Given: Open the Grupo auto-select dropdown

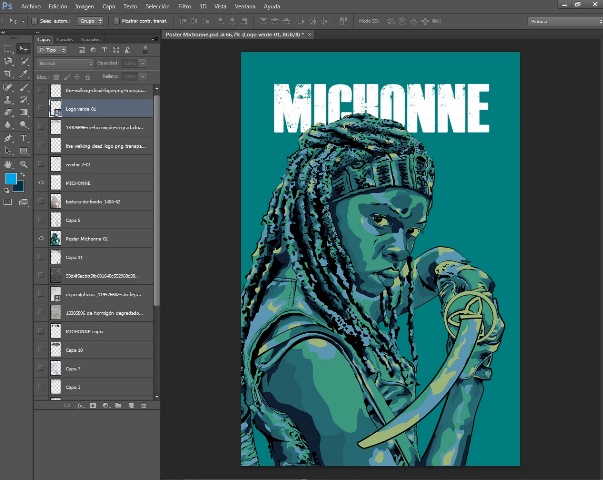Looking at the screenshot, I should (90, 21).
